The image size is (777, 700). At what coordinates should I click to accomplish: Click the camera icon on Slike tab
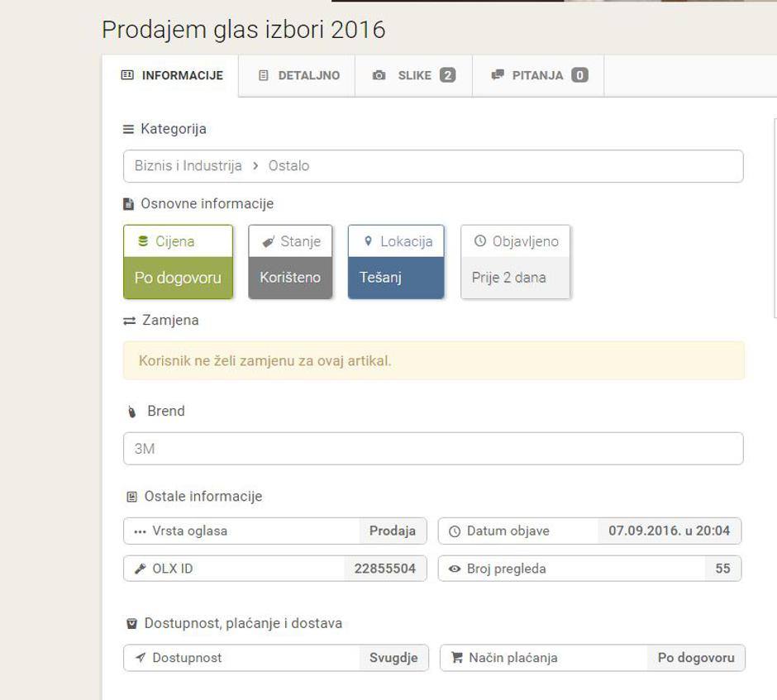379,75
